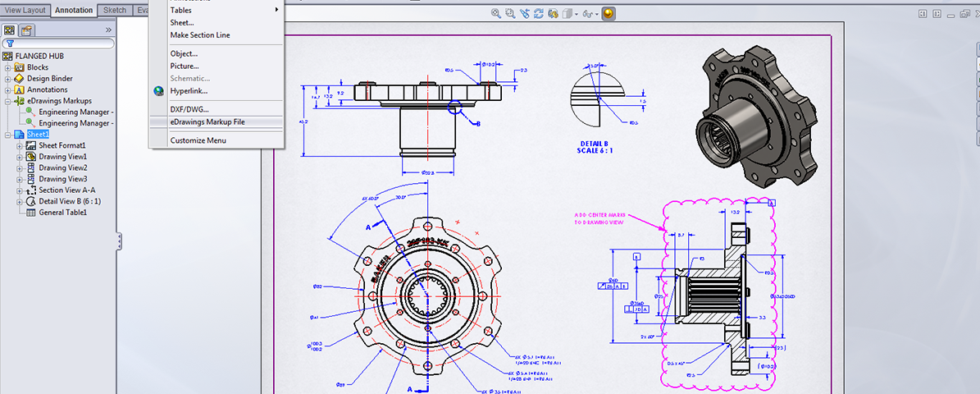Expand the Design Binder folder

click(x=8, y=79)
